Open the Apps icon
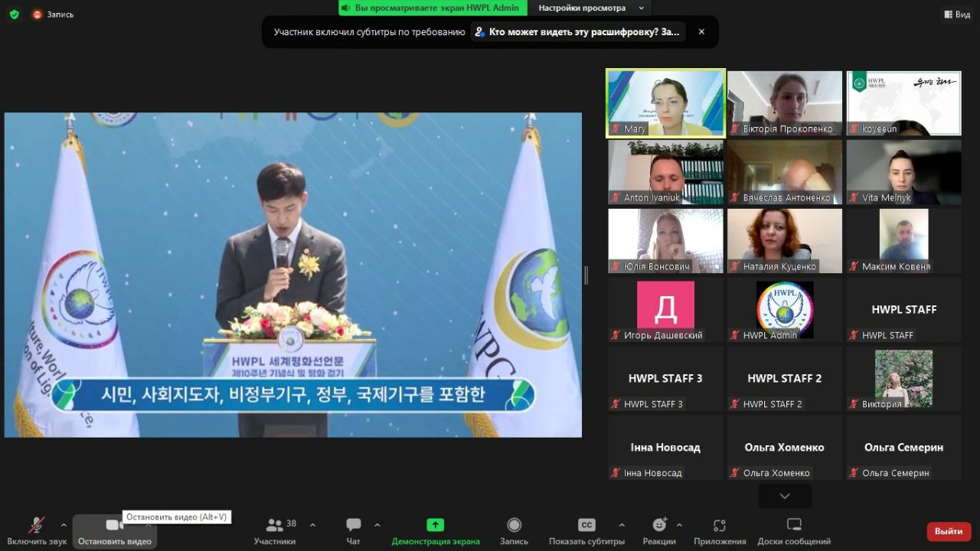The image size is (980, 551). point(719,525)
